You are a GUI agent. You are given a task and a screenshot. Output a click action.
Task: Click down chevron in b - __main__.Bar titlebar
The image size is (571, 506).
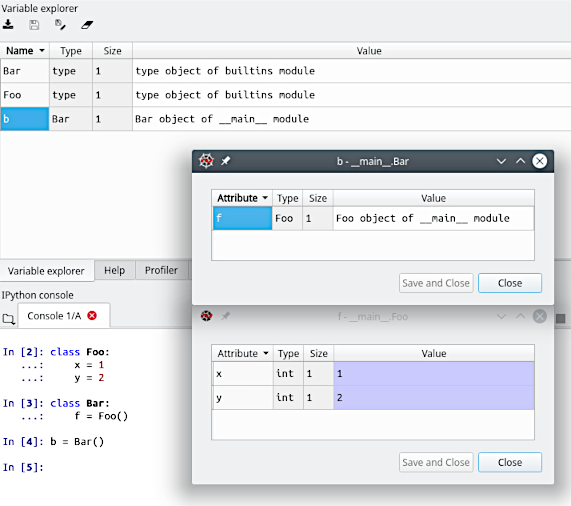[x=501, y=161]
